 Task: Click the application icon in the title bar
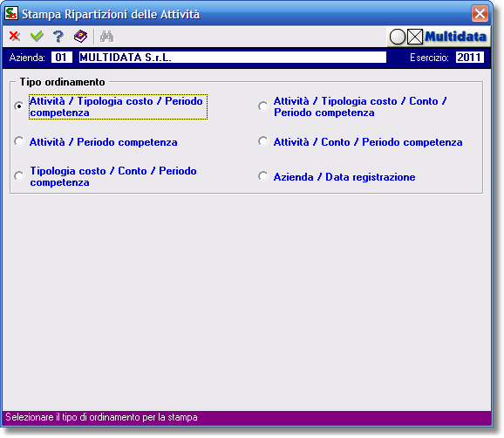11,13
